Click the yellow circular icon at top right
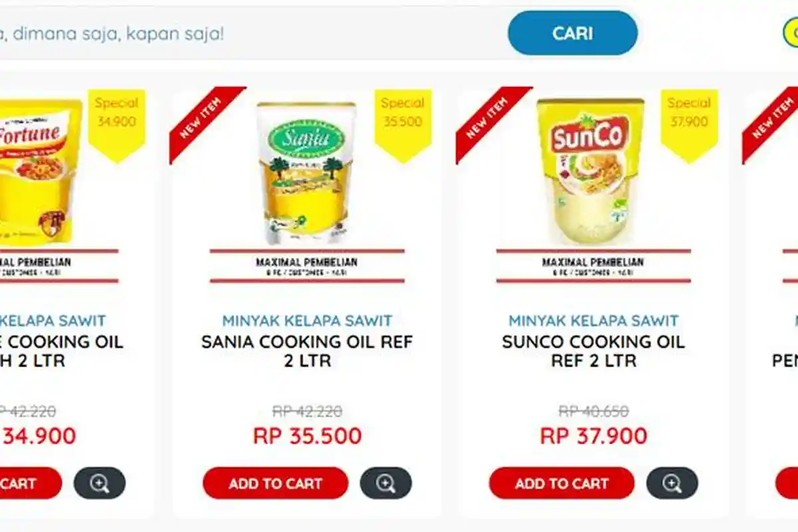 point(793,31)
